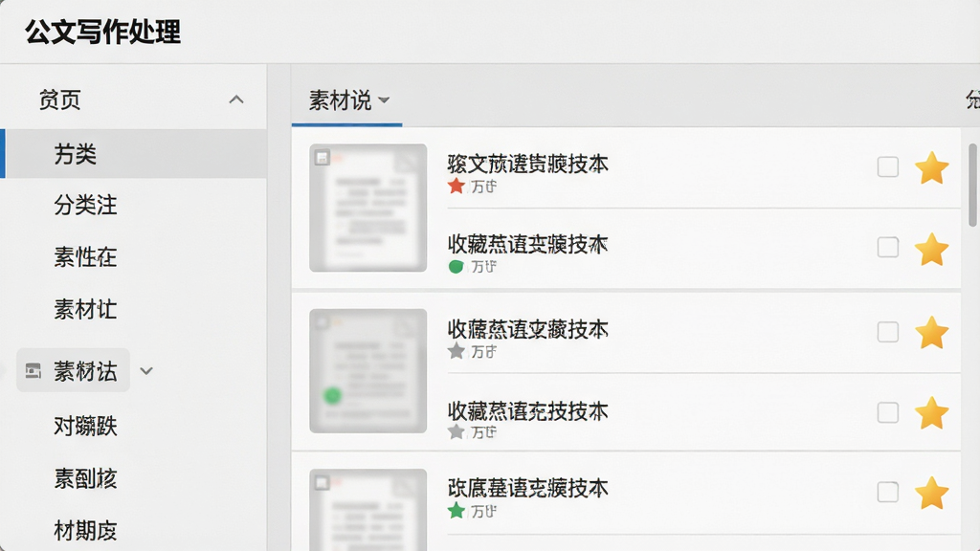Open second document thumbnail with green badge
The height and width of the screenshot is (551, 980).
[368, 371]
